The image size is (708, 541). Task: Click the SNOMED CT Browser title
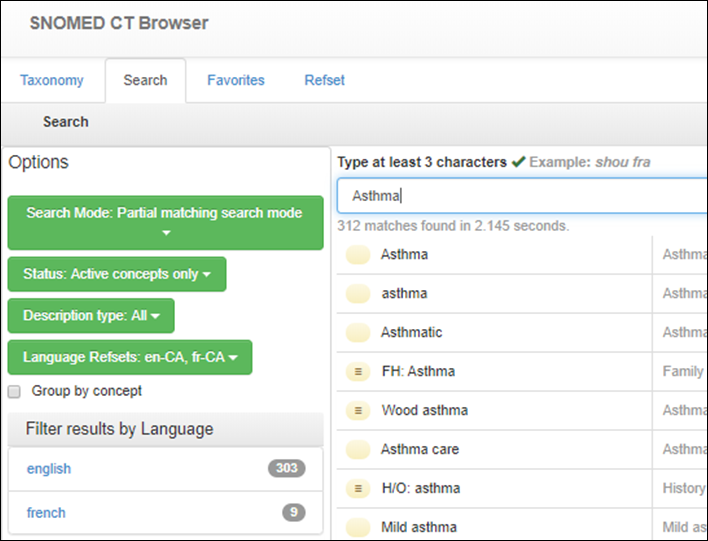pyautogui.click(x=119, y=23)
